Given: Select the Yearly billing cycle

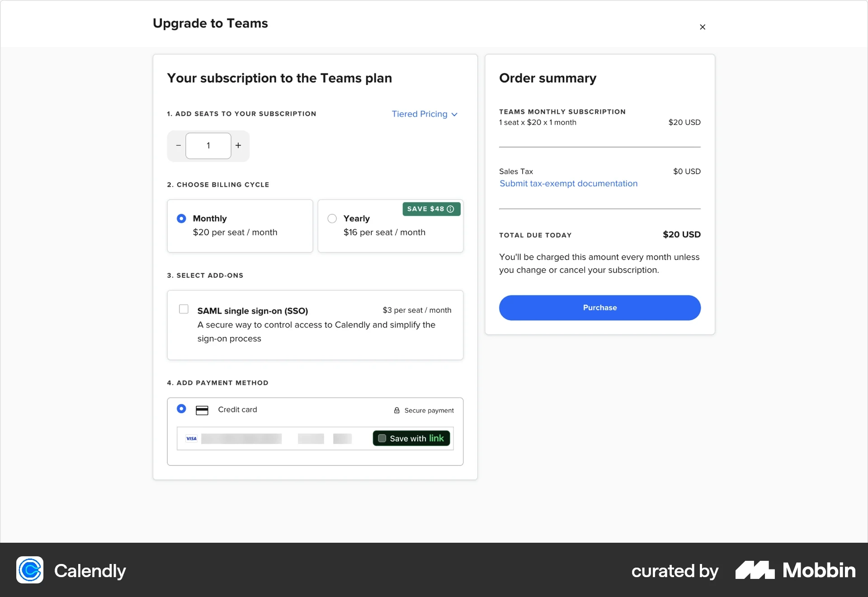Looking at the screenshot, I should 332,219.
